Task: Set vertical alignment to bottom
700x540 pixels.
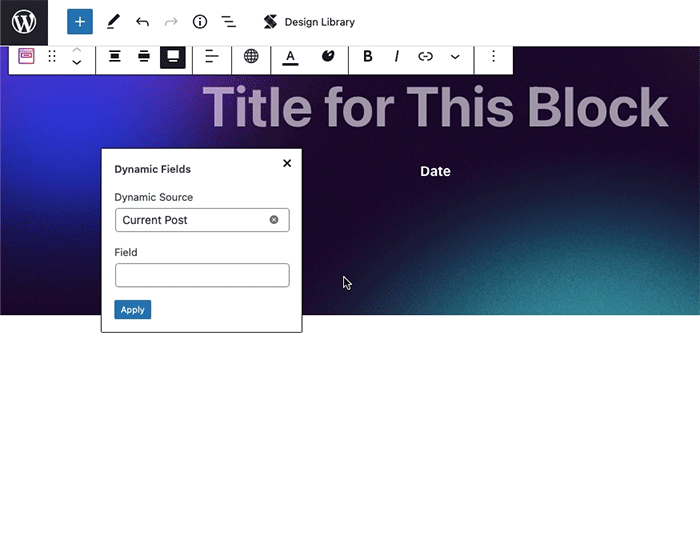Action: tap(173, 57)
